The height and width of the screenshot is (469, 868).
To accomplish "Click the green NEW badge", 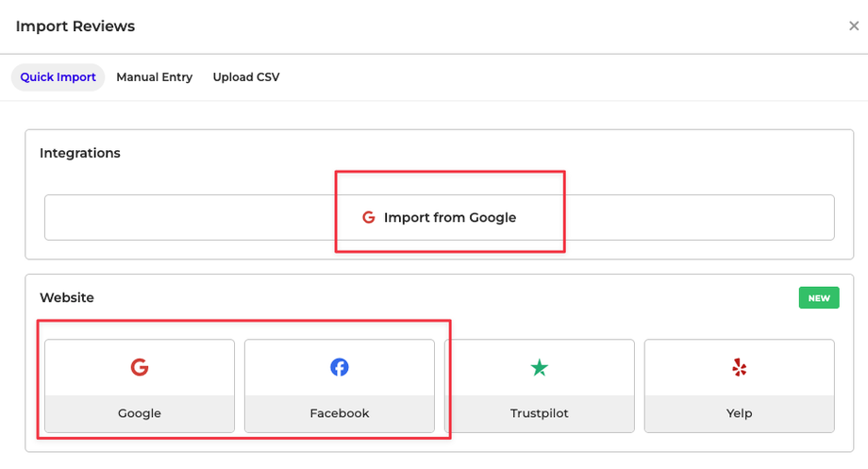I will click(819, 298).
